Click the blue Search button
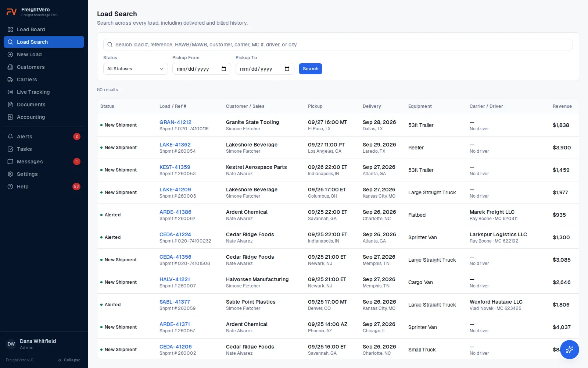Viewport: 588px width, 368px height. [x=311, y=69]
